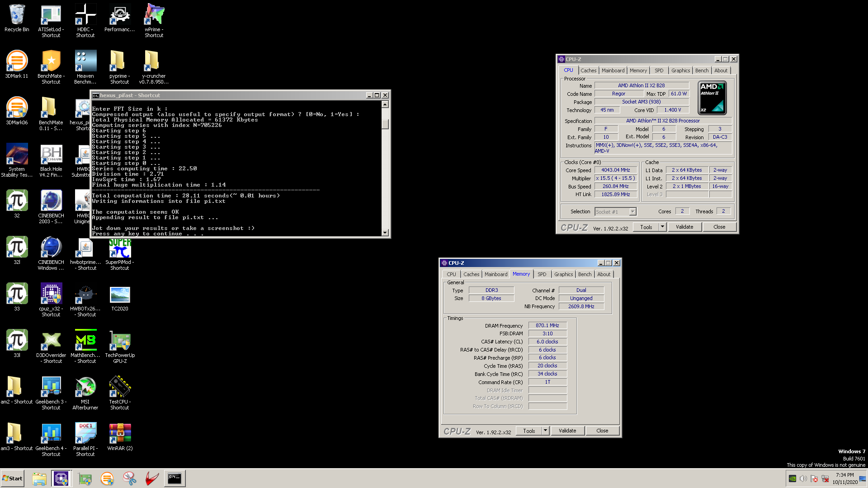The height and width of the screenshot is (488, 868).
Task: Click the clock in the system tray
Action: click(x=845, y=479)
